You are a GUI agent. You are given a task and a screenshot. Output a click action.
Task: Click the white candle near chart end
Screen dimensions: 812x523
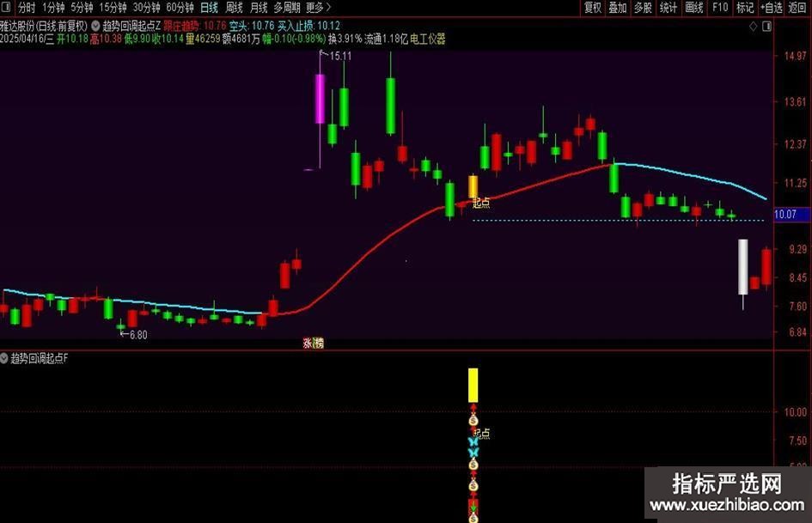[743, 267]
